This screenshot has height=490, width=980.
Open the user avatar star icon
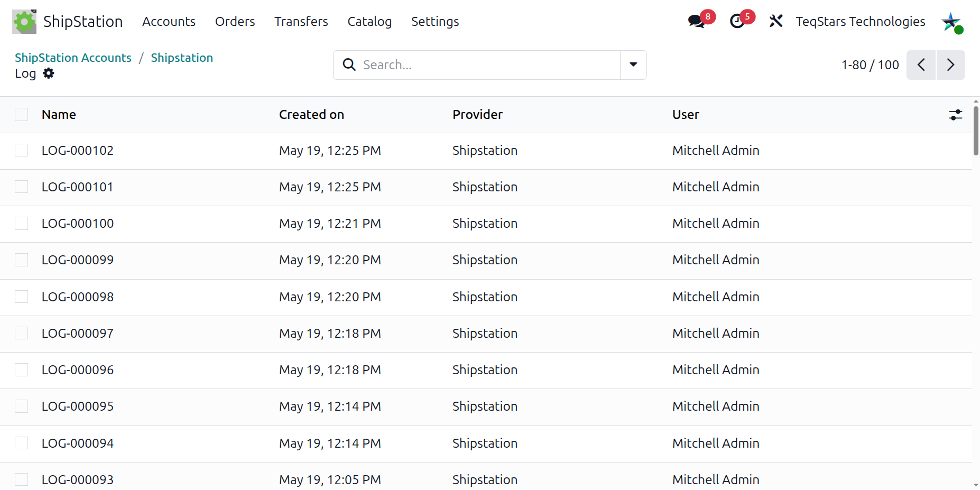(951, 22)
